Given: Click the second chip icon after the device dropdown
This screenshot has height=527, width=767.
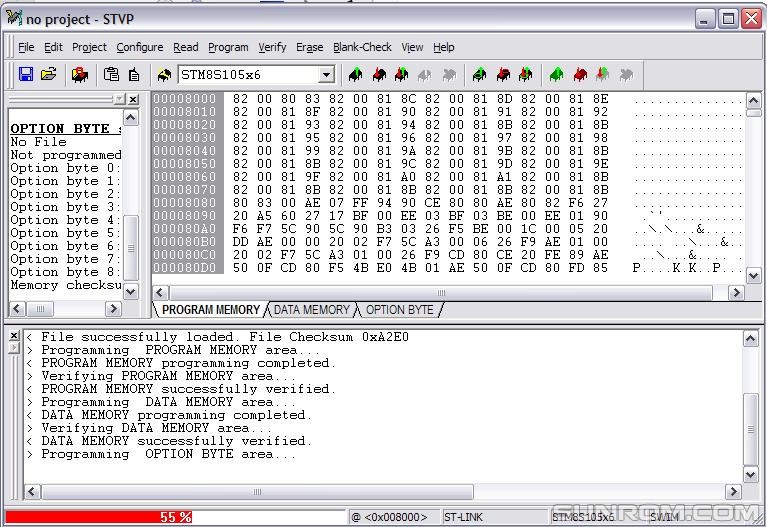Looking at the screenshot, I should coord(378,75).
